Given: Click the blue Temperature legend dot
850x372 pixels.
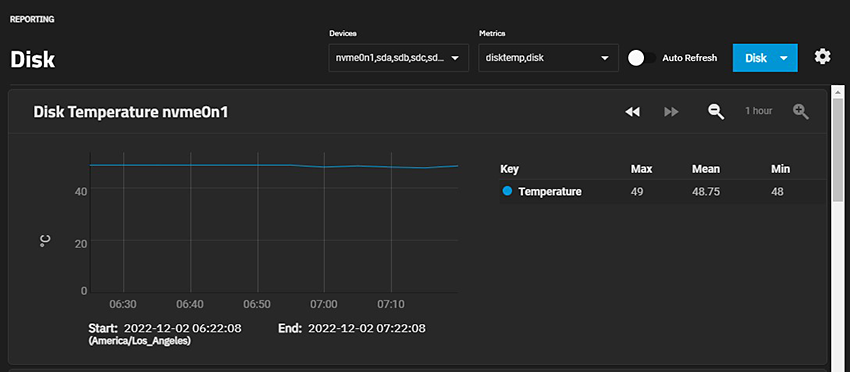Looking at the screenshot, I should point(507,191).
